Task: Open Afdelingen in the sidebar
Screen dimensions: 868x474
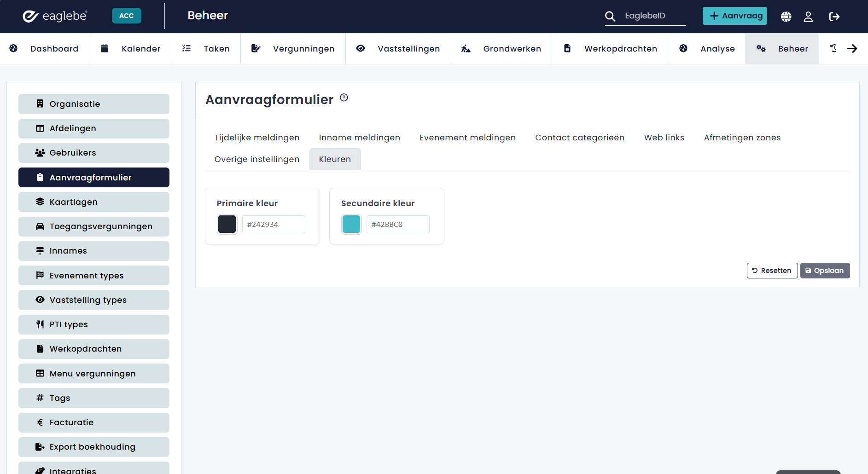Action: 94,128
